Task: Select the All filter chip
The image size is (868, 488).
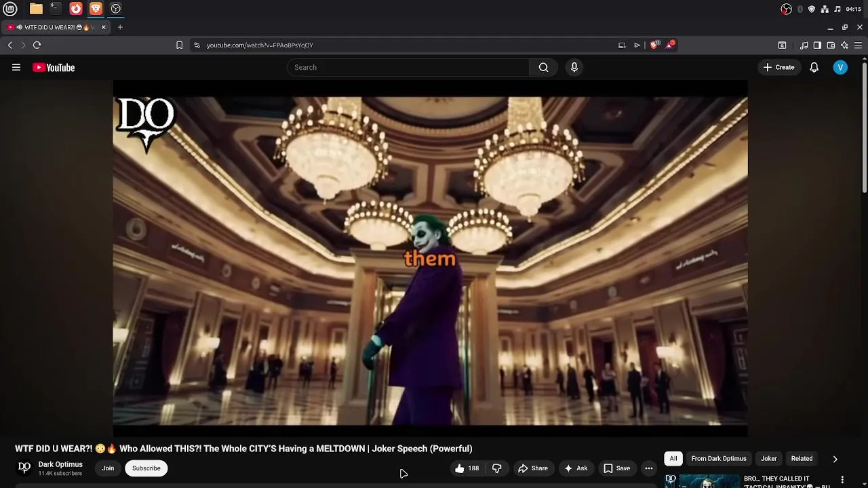Action: [x=673, y=459]
